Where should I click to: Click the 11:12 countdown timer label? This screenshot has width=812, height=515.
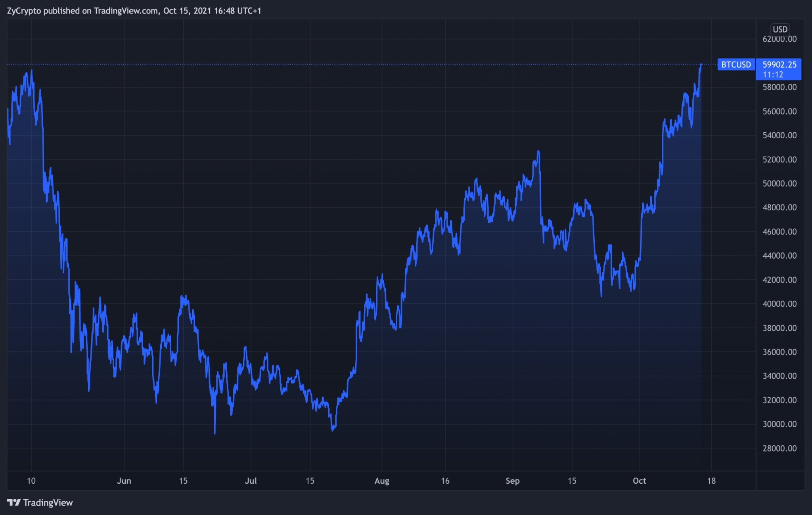point(773,74)
